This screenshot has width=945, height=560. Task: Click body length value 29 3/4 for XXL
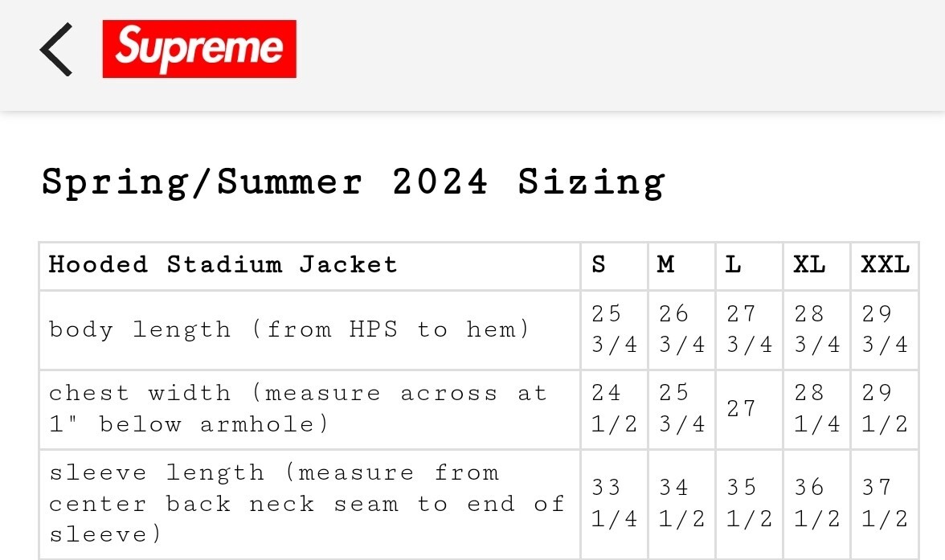pyautogui.click(x=884, y=329)
